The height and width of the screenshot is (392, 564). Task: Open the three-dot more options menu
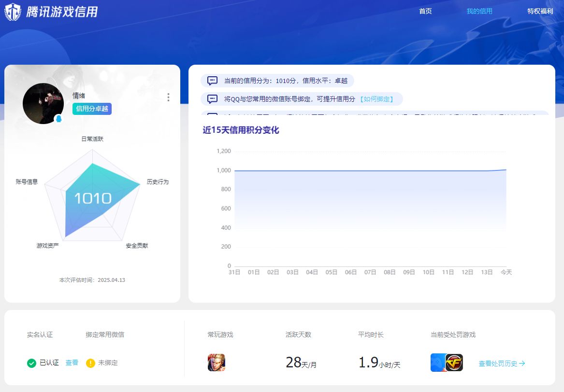[x=168, y=98]
